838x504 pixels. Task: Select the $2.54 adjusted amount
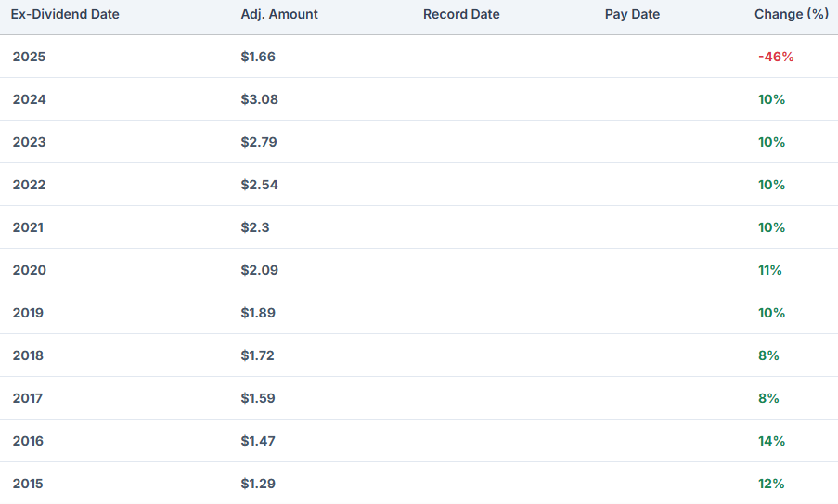pos(259,185)
